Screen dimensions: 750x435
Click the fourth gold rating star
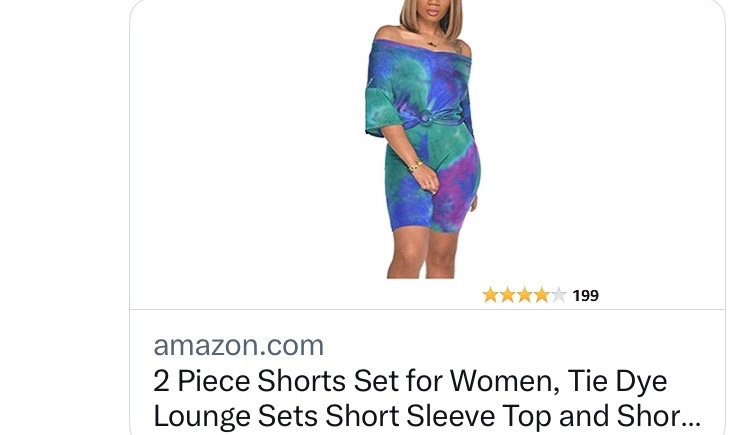[541, 295]
